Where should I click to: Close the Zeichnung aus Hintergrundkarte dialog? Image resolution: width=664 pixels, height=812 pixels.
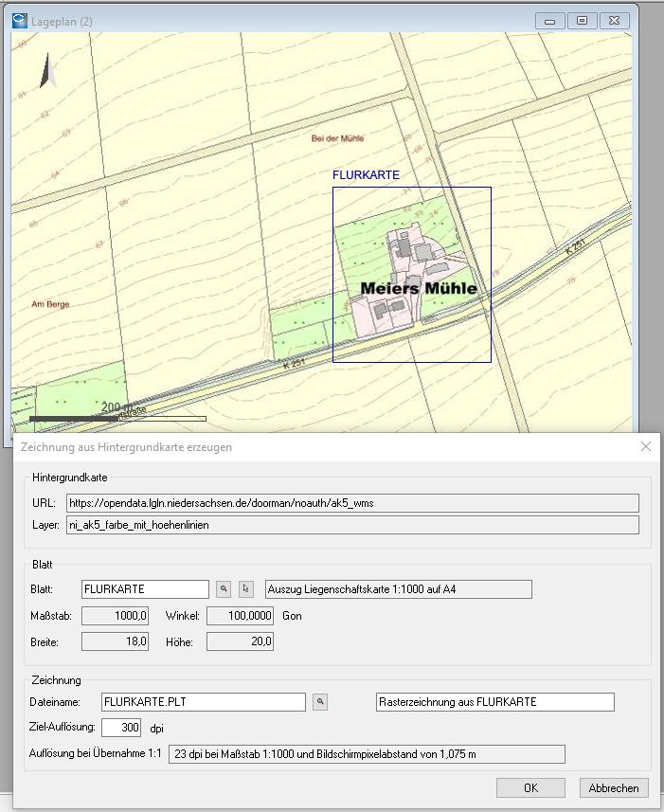(x=645, y=446)
